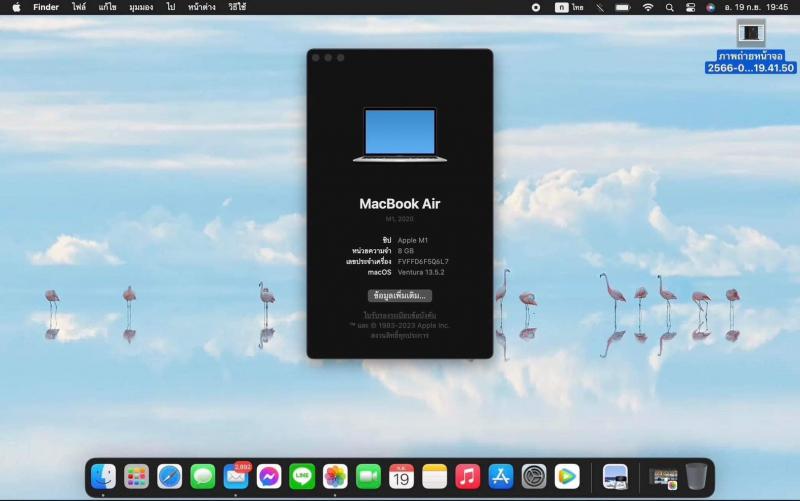Open Launchpad in the Dock
The image size is (800, 501).
136,477
